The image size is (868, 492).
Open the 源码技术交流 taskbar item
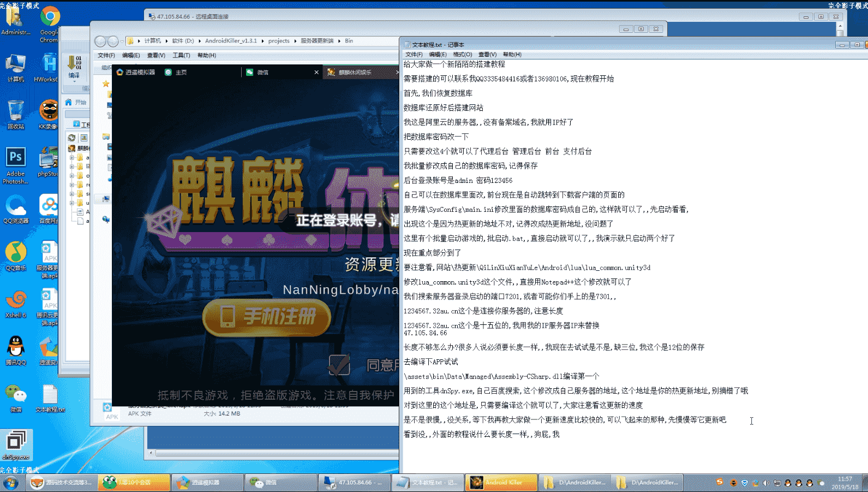click(61, 483)
